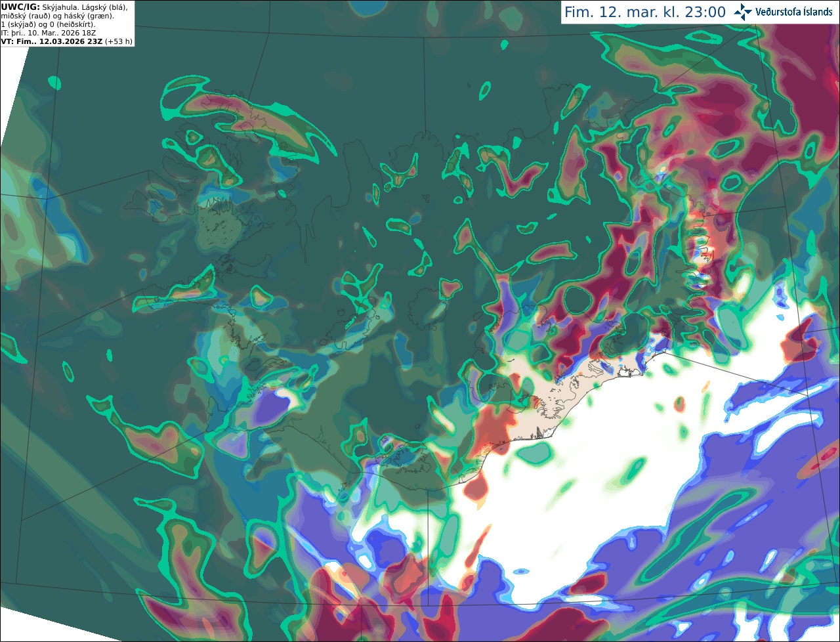Click the Veðurstofa Íslands pinwheel logo icon
Screen dimensions: 840x642
coord(743,12)
